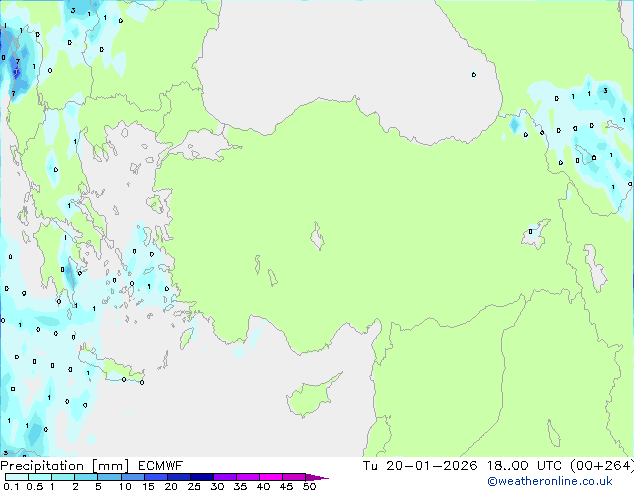
Task: Click the 0.5–1 mm legend swatch
Action: click(x=40, y=477)
